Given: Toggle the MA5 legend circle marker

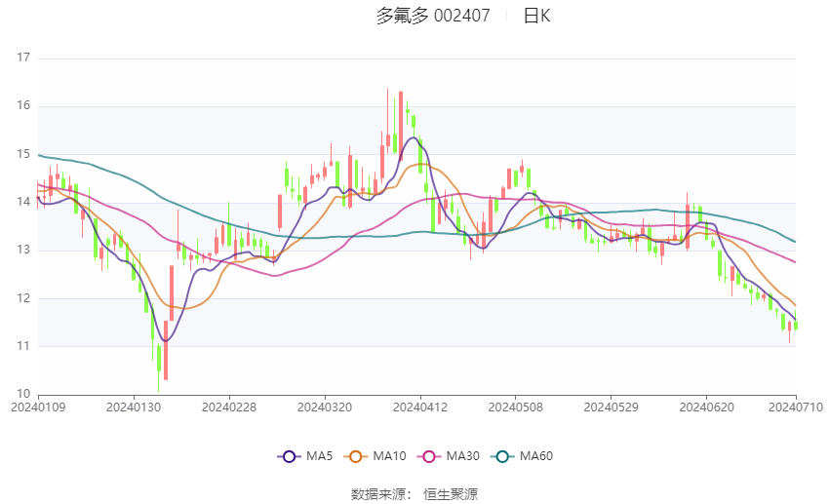Looking at the screenshot, I should click(x=289, y=455).
